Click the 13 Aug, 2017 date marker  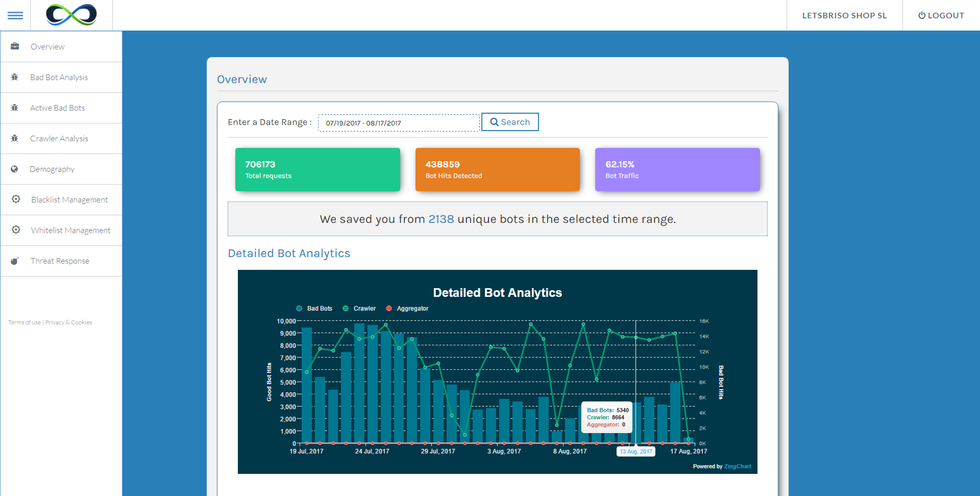pos(636,451)
